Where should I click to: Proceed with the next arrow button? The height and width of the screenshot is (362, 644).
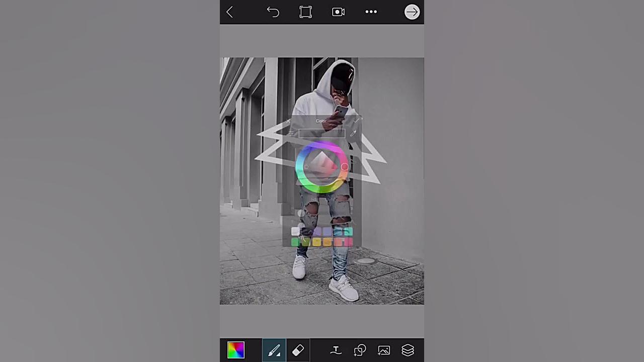point(412,12)
